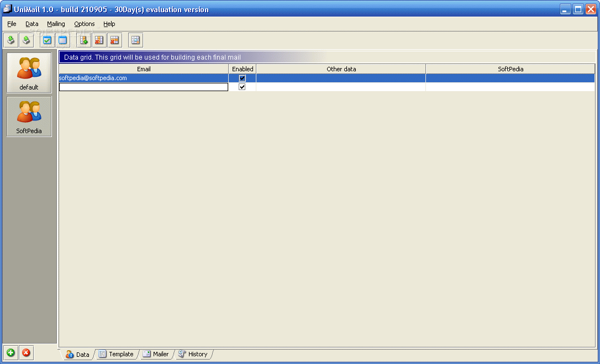Viewport: 600px width, 364px height.
Task: Click the empty Email input cell in second row
Action: [144, 87]
